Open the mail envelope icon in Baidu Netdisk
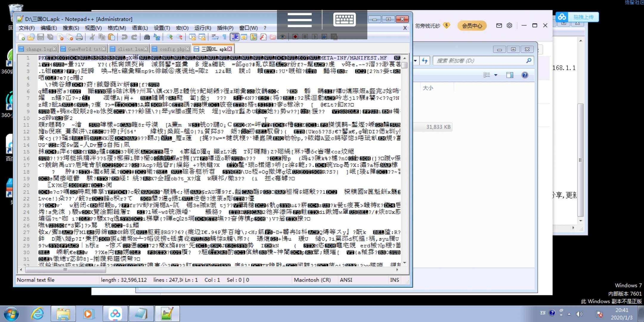Image resolution: width=644 pixels, height=322 pixels. (499, 26)
